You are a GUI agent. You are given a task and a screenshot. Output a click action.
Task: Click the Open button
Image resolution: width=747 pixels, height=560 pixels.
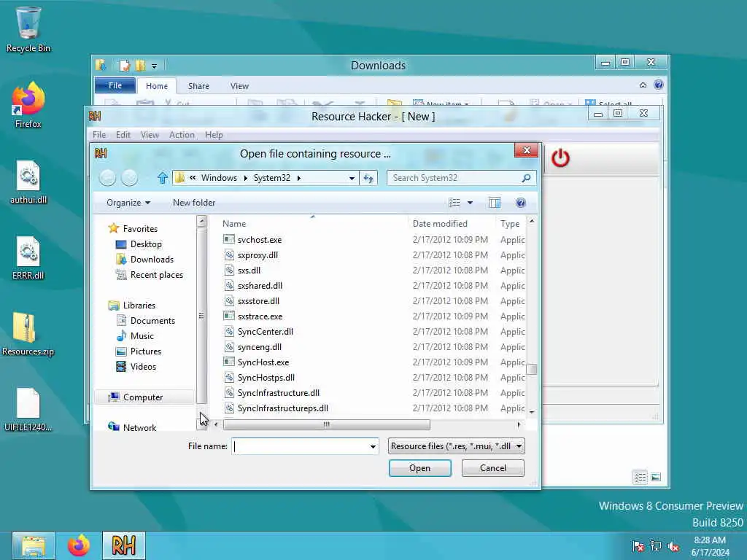point(419,468)
